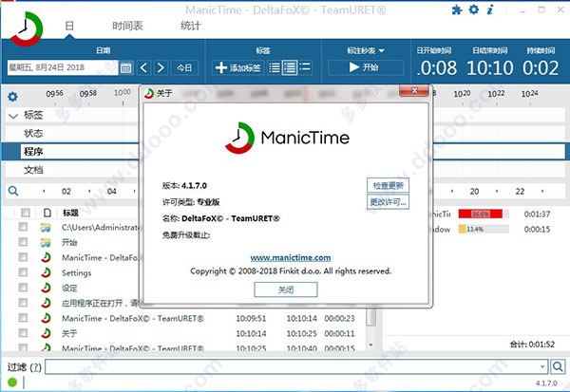Screen dimensions: 570x392
Task: Switch to the 时间表 tab
Action: point(127,26)
